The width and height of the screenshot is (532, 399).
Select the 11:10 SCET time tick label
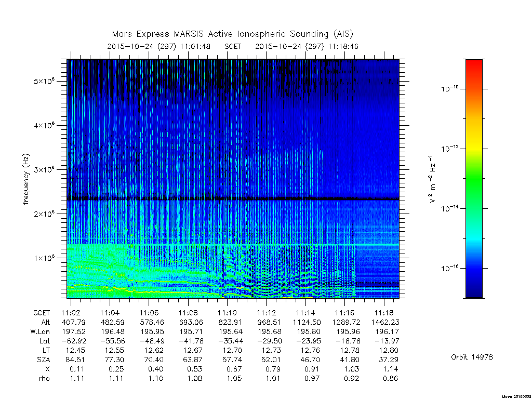[x=228, y=313]
